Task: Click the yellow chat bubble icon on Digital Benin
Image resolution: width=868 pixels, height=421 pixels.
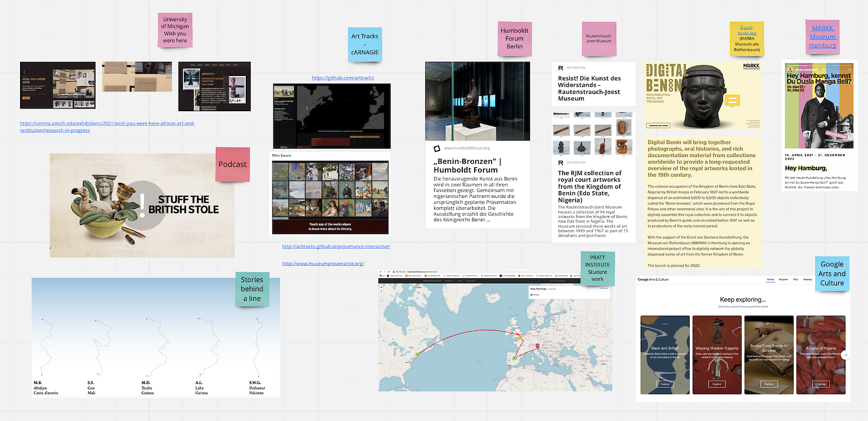Action: 732,100
